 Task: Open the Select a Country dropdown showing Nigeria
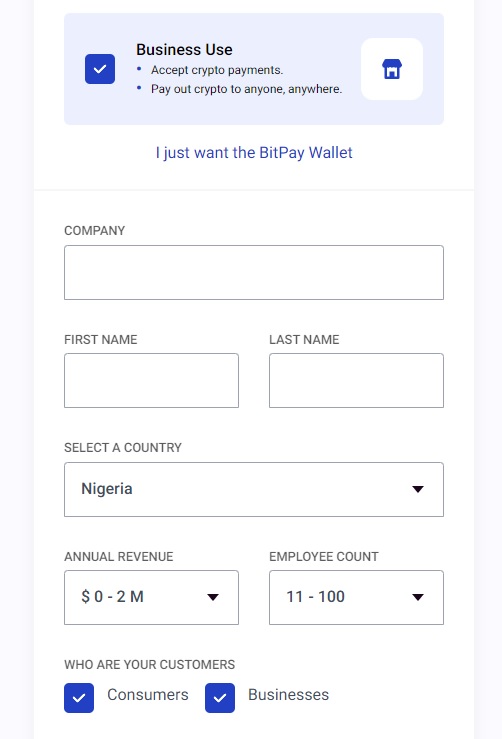pos(254,489)
